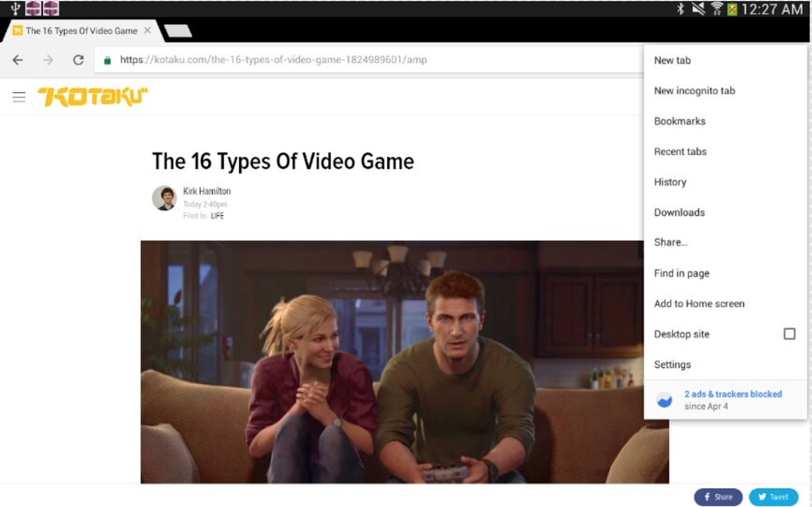The image size is (812, 507).
Task: Open Downloads from the menu
Action: tap(679, 213)
